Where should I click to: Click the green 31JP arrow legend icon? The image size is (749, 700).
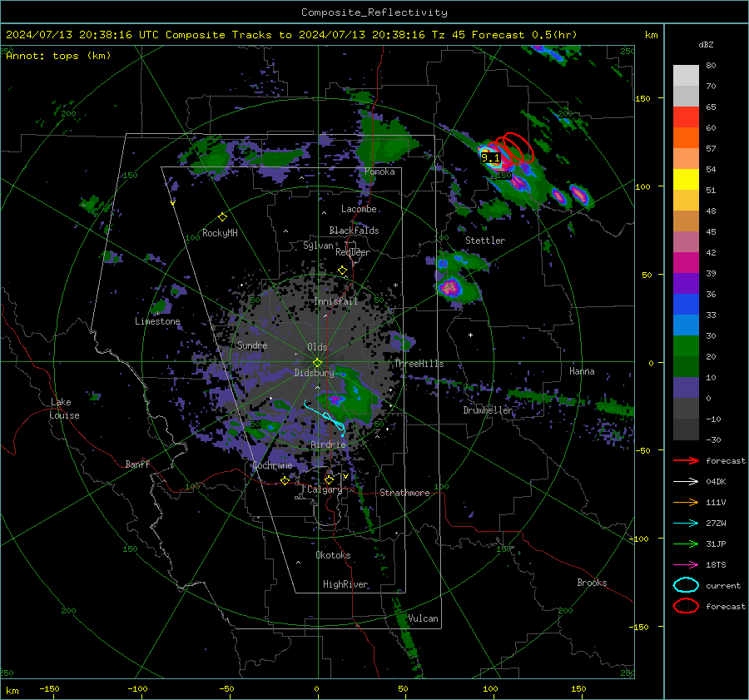click(x=686, y=544)
